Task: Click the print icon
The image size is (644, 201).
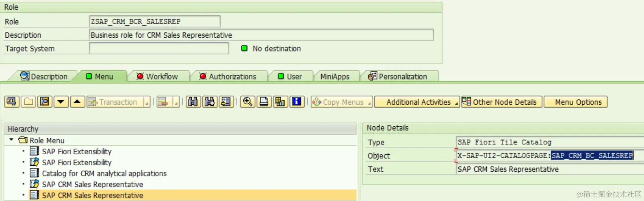Action: [264, 102]
